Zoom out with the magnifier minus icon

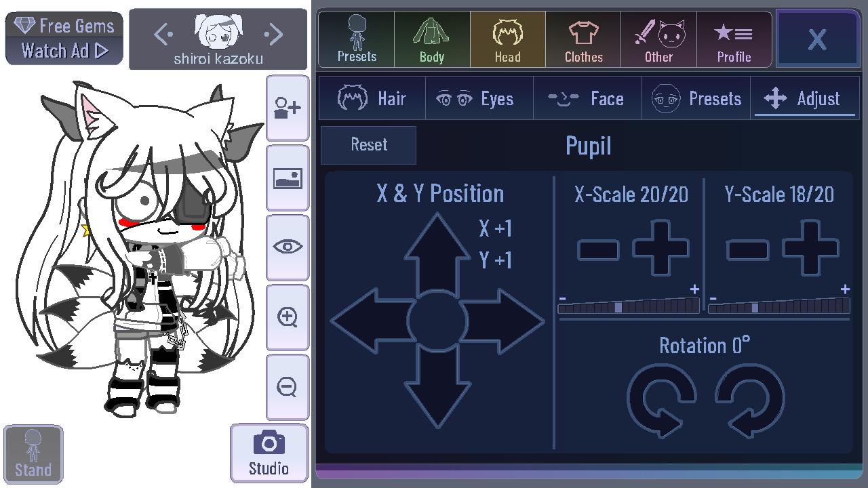pos(288,387)
